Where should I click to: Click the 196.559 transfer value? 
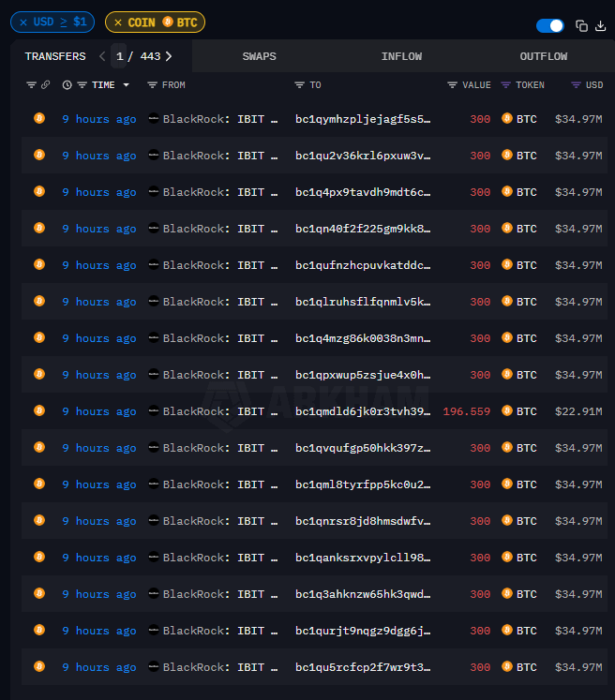pyautogui.click(x=466, y=411)
